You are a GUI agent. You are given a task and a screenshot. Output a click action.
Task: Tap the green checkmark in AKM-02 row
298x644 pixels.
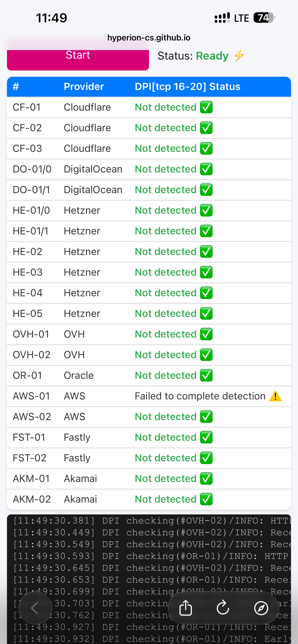(x=206, y=499)
